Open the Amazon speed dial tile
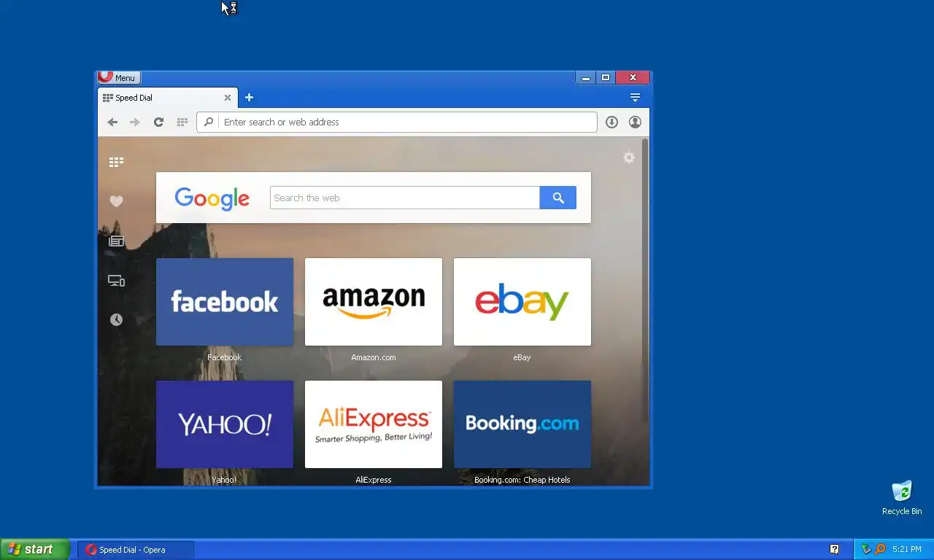Screen dimensions: 934x560 [x=374, y=302]
